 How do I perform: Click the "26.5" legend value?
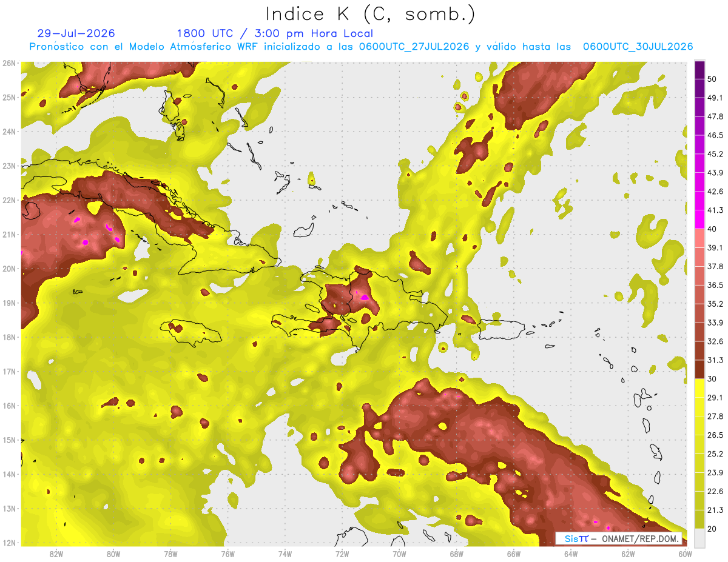[x=716, y=435]
